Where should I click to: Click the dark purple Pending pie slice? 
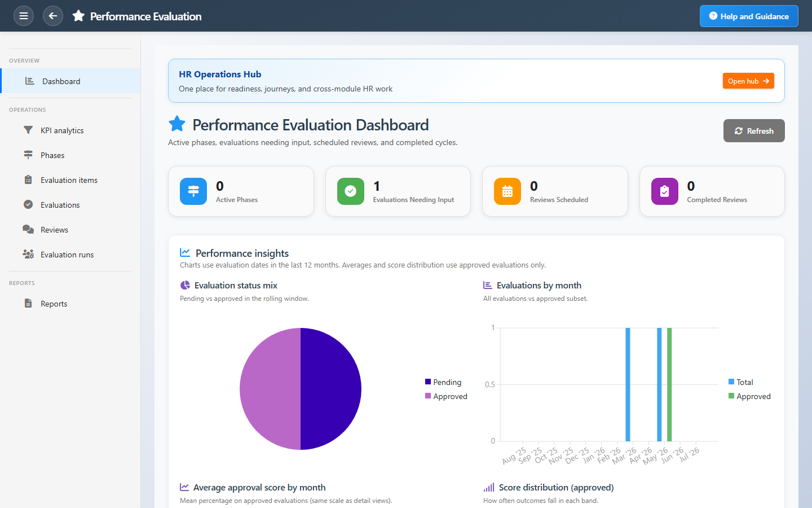[331, 389]
